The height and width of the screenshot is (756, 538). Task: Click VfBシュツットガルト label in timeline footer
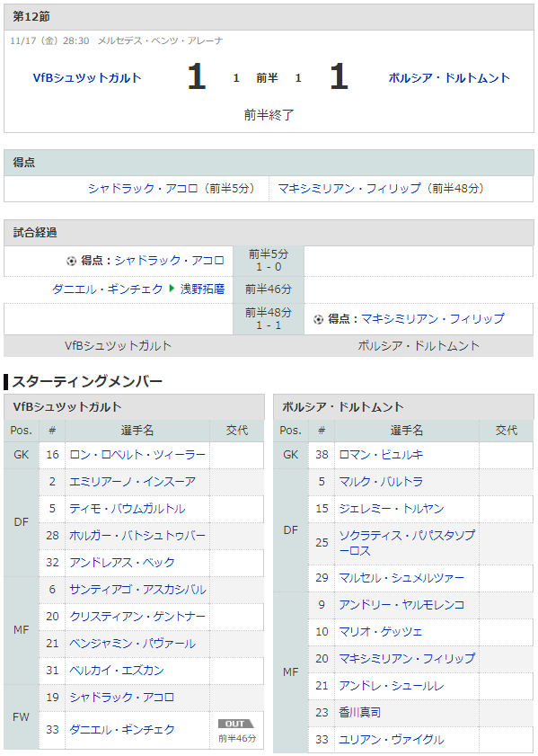point(118,346)
